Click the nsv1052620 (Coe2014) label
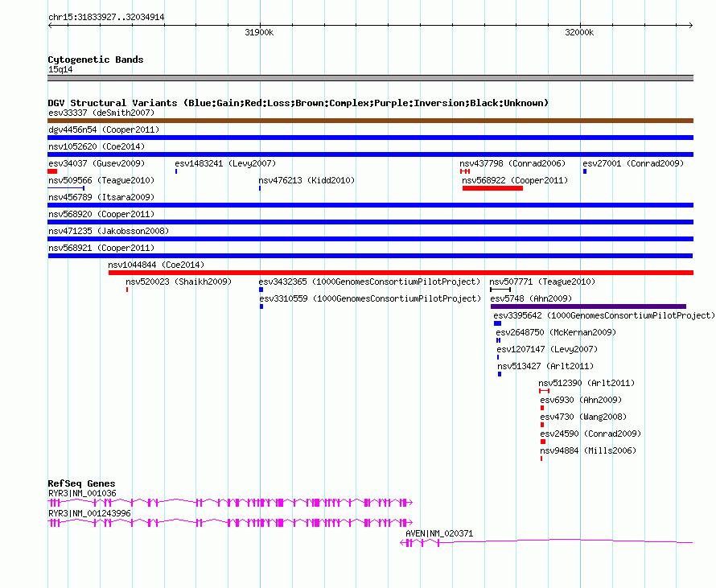 point(97,146)
